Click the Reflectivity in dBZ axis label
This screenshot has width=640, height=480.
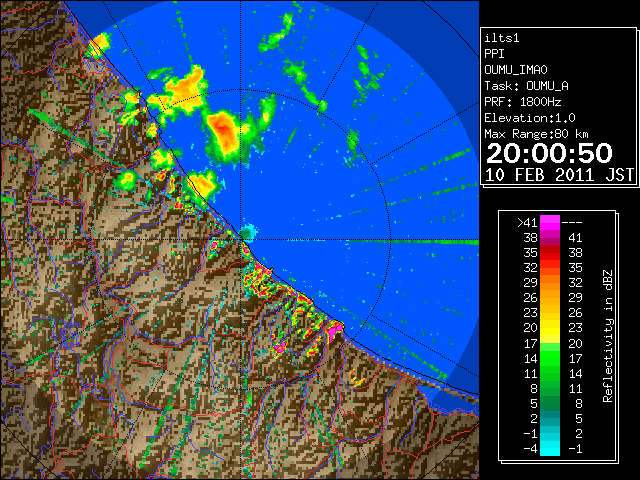607,336
